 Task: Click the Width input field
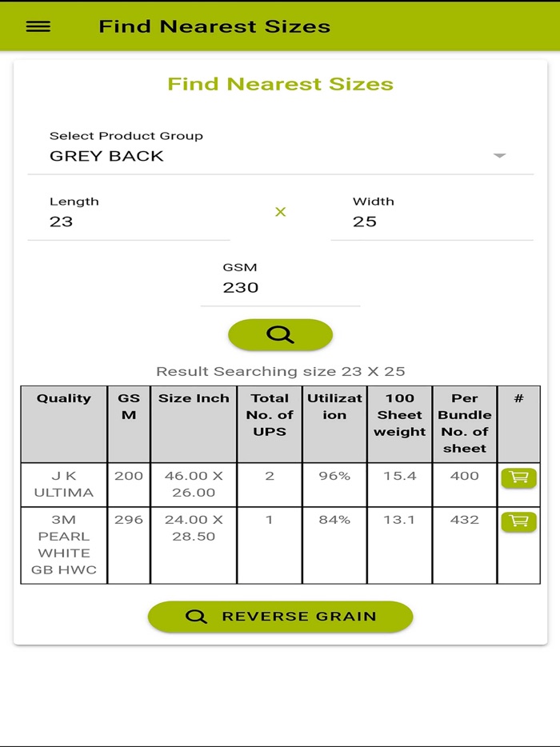[432, 222]
